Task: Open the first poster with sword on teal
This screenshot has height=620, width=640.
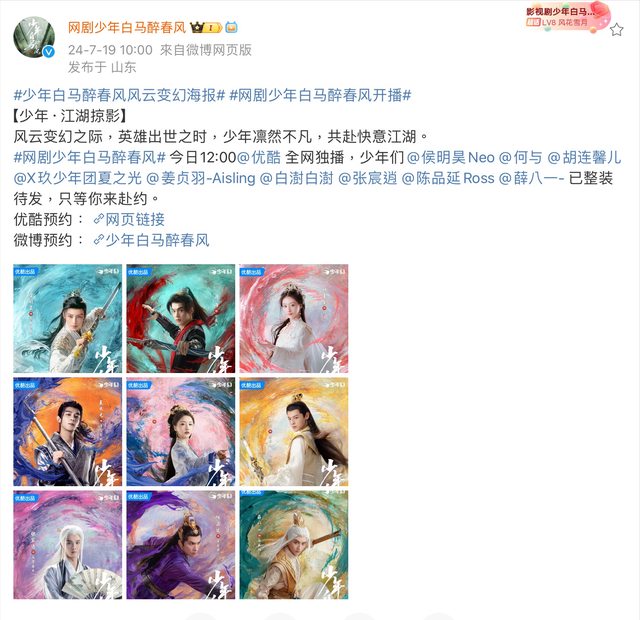Action: point(68,318)
